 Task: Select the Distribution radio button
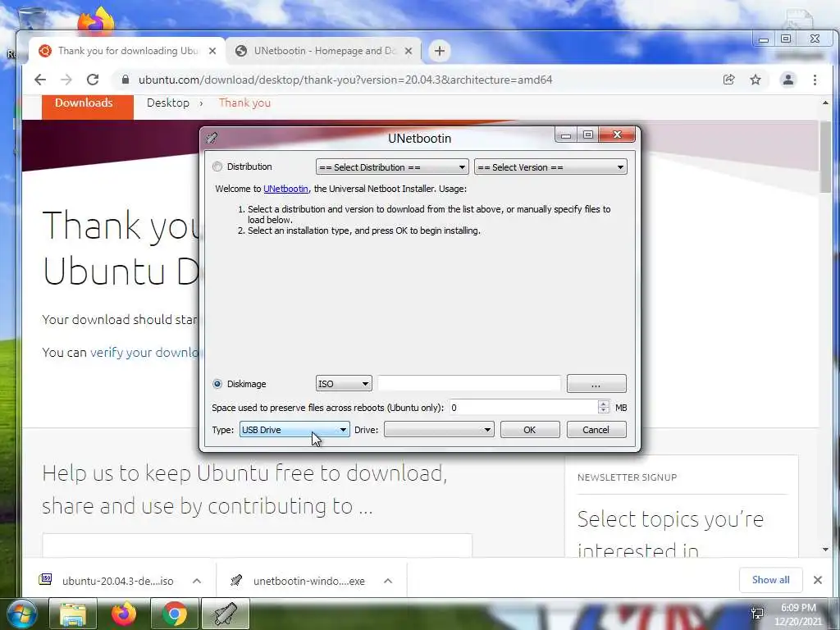(x=217, y=167)
